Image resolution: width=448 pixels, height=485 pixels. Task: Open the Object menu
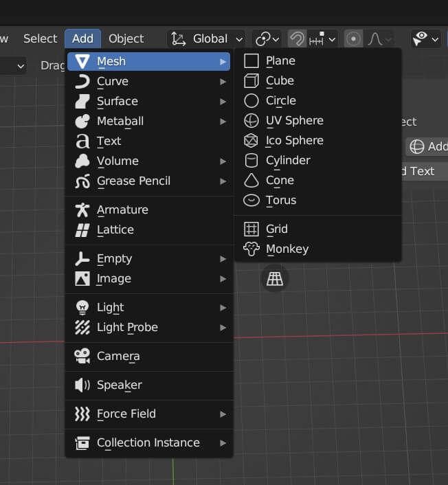tap(126, 39)
